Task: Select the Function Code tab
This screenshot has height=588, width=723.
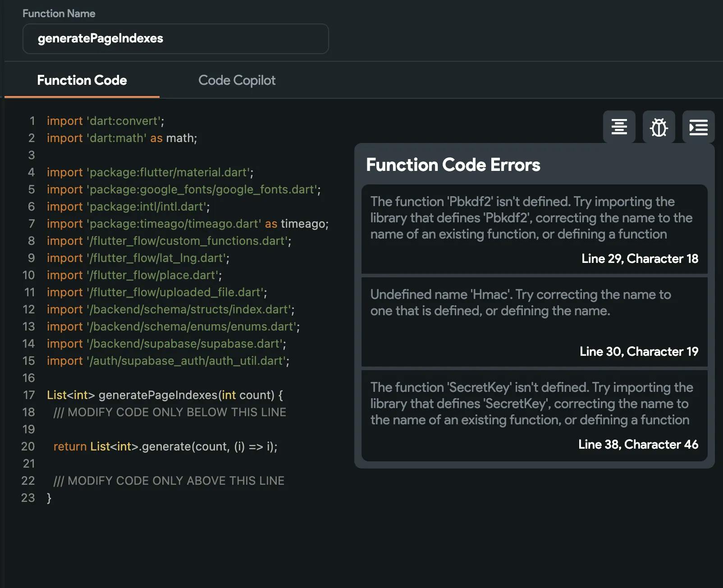Action: click(82, 80)
